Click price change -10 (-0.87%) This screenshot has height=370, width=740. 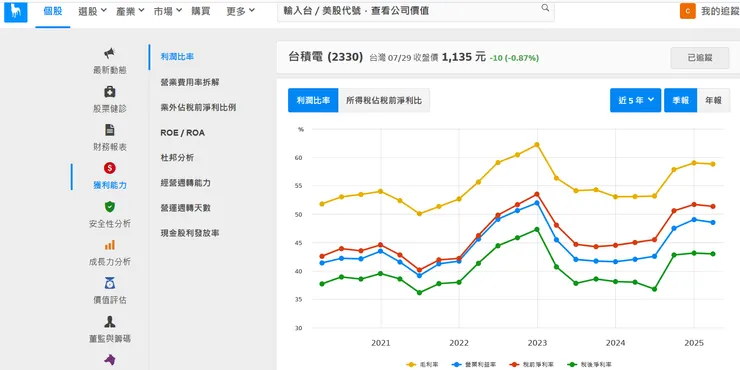(514, 58)
